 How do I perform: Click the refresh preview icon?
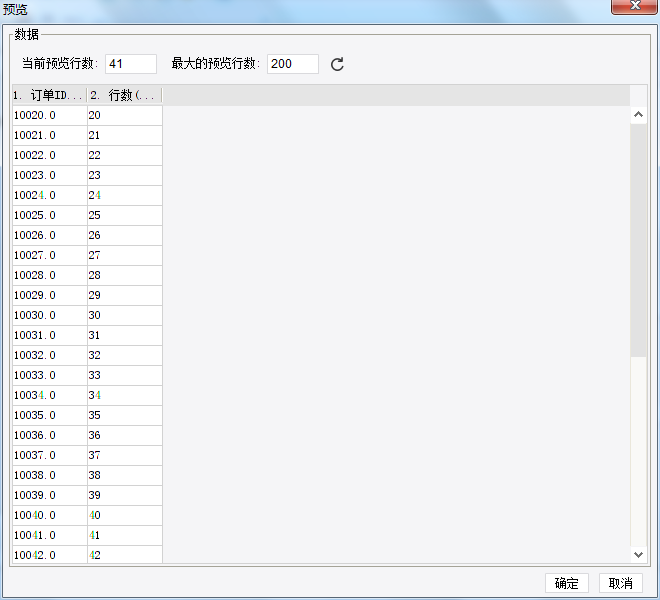click(337, 64)
